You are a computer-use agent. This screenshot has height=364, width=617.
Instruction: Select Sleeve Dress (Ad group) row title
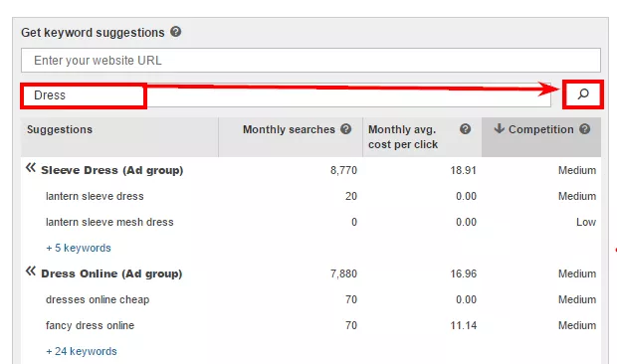click(x=112, y=171)
